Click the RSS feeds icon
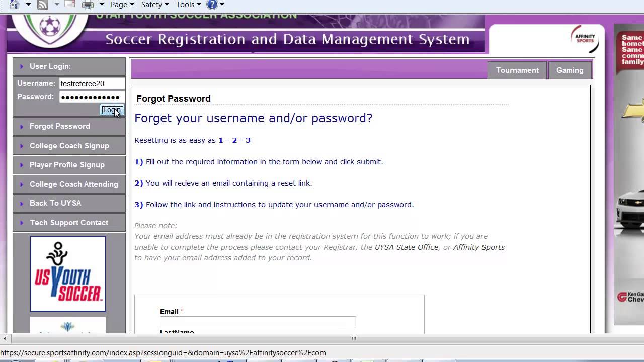 click(x=43, y=5)
